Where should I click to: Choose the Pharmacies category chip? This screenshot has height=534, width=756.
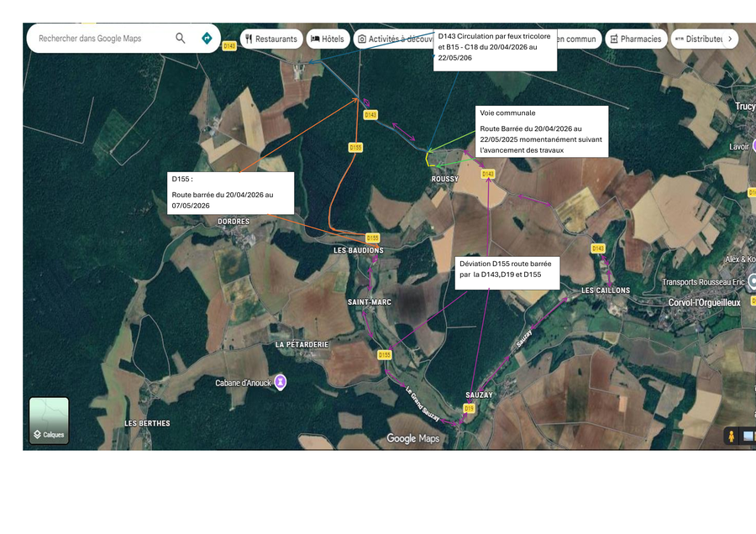[x=635, y=39]
